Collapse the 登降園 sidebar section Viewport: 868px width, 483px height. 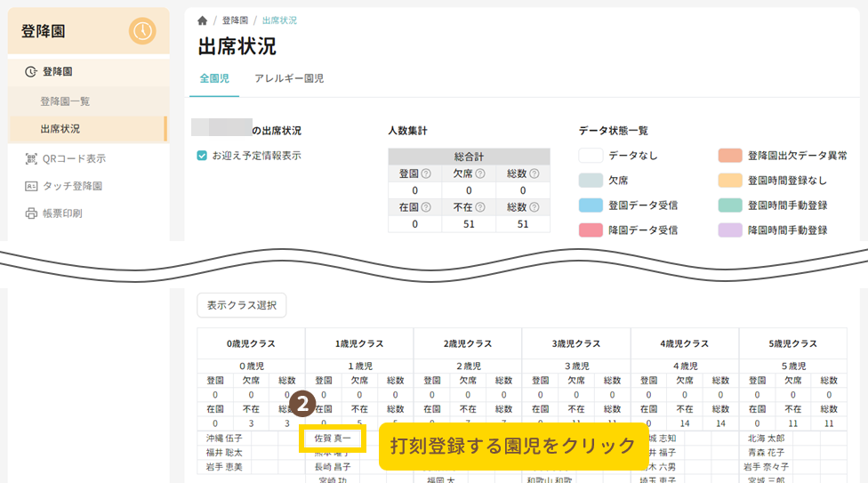[x=57, y=71]
